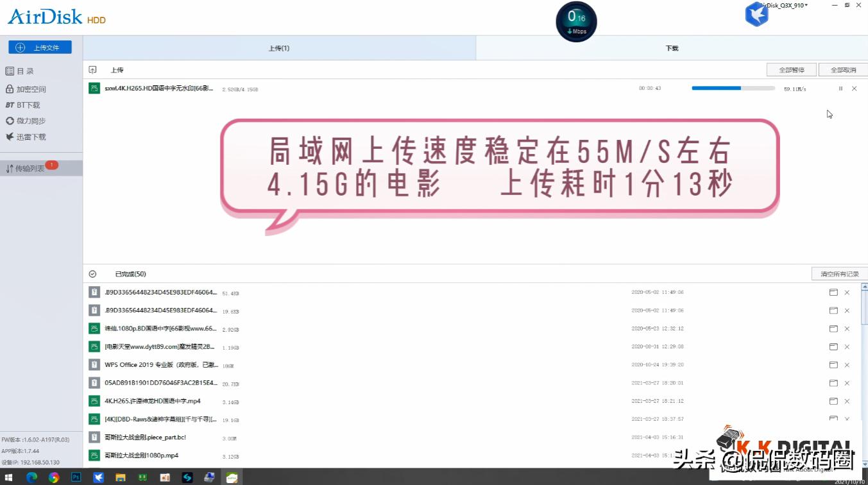Open 迅雷下载 Thunder download section
This screenshot has width=868, height=485.
tap(29, 137)
